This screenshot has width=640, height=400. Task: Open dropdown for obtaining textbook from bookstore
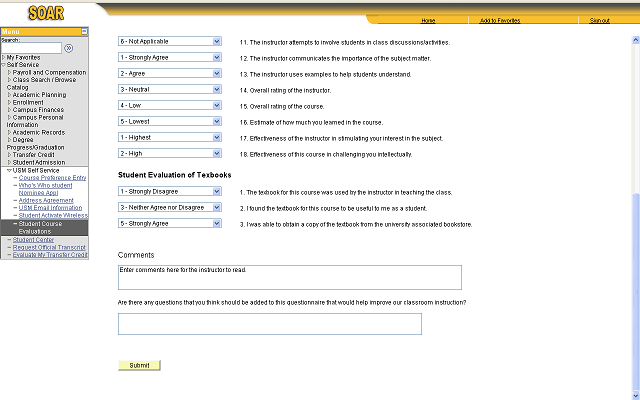tap(170, 223)
